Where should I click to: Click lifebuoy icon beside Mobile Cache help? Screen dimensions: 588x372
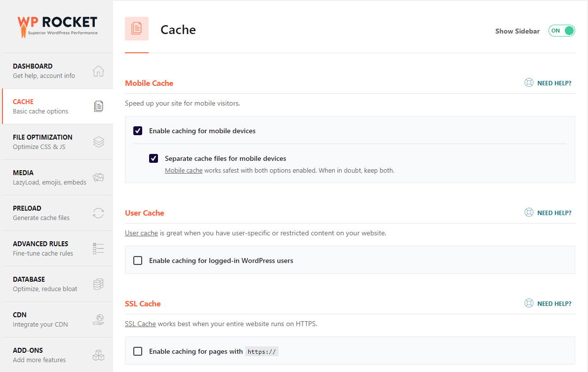click(529, 83)
